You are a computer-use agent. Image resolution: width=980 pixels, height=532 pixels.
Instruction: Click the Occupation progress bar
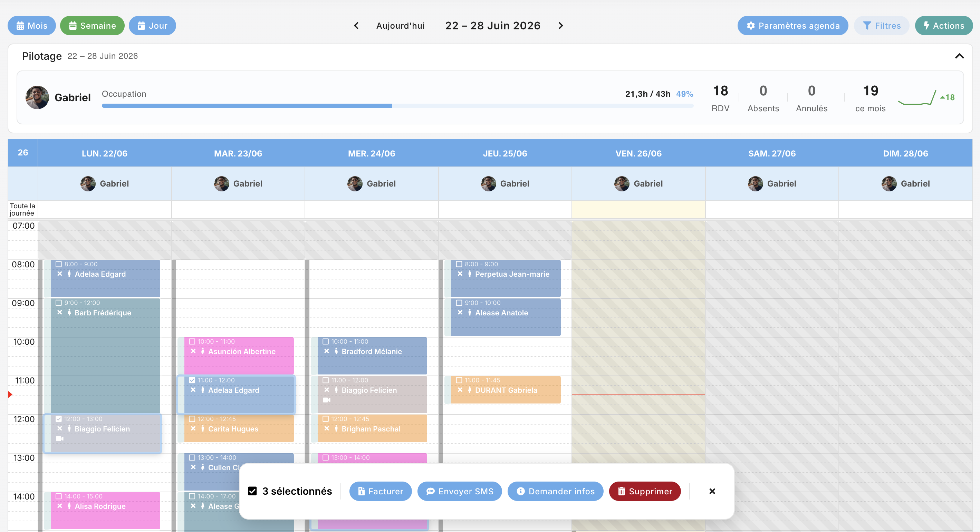point(397,105)
